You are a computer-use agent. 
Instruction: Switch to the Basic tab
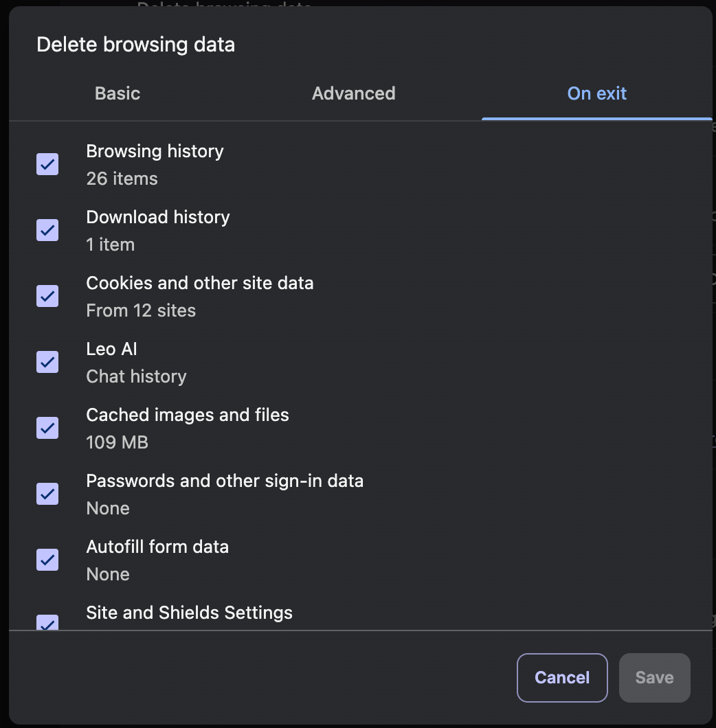[118, 94]
